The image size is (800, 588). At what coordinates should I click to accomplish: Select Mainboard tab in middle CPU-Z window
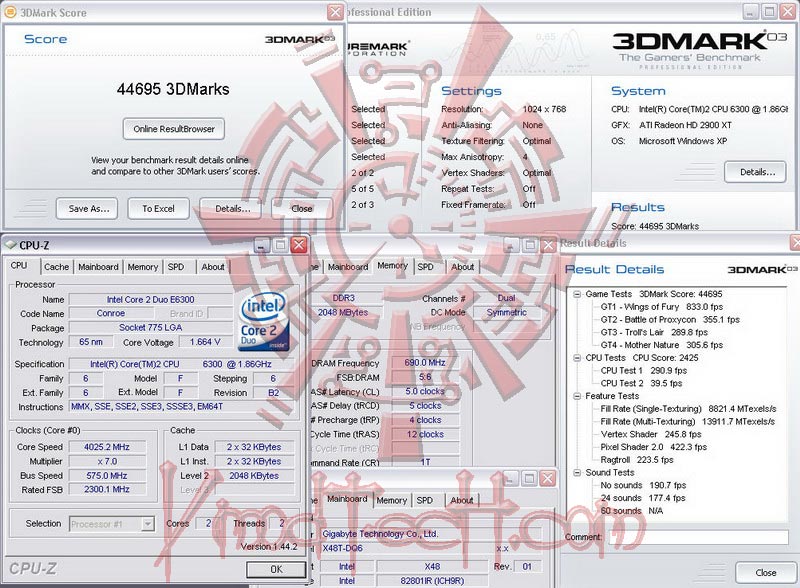348,267
